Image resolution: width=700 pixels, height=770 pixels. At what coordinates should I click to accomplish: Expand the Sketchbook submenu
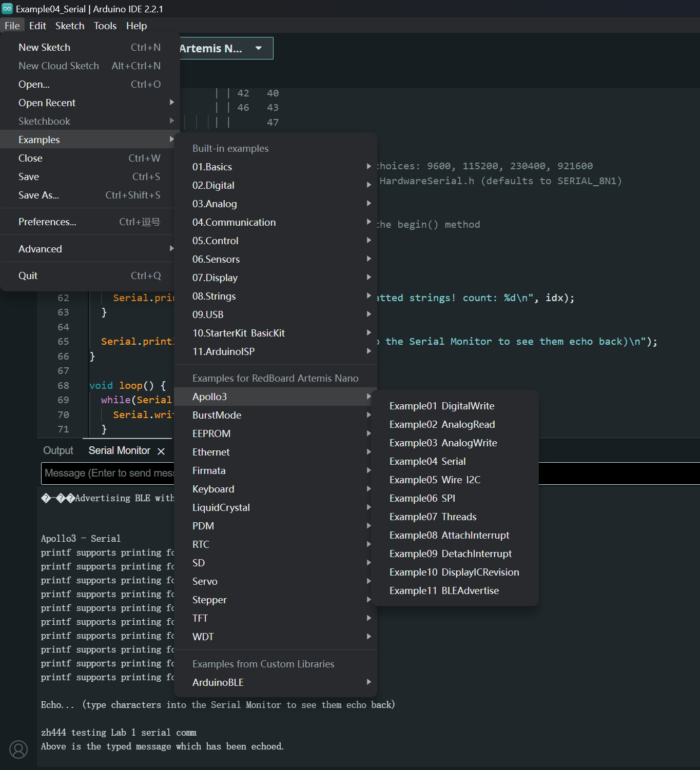pos(90,121)
